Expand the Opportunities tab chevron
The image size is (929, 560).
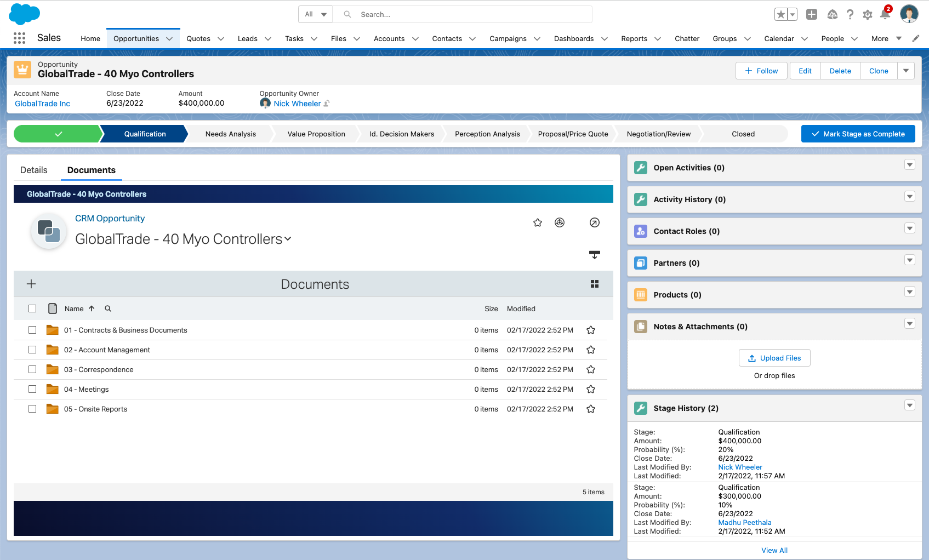[169, 39]
